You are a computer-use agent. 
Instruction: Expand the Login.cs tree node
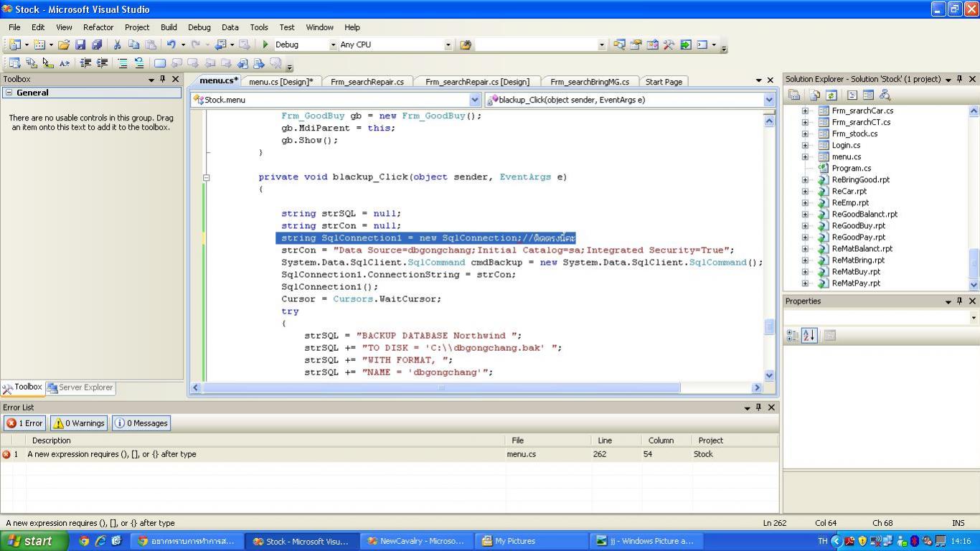[805, 145]
